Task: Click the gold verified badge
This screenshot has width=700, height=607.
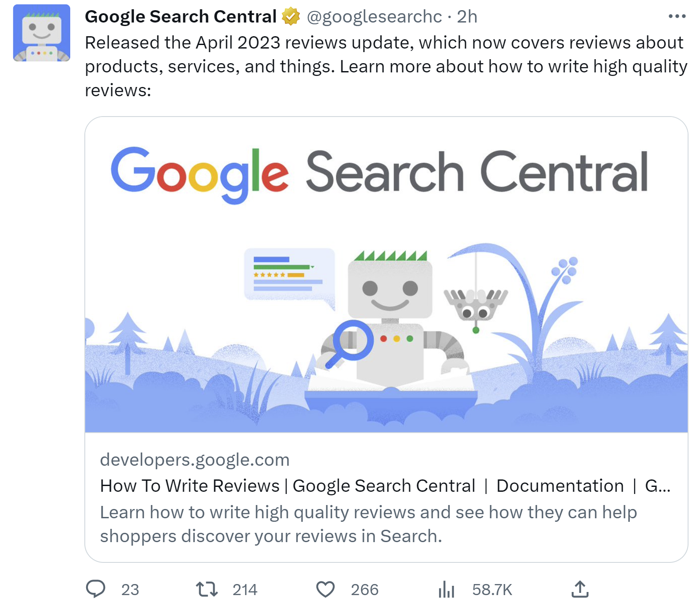Action: pyautogui.click(x=291, y=16)
